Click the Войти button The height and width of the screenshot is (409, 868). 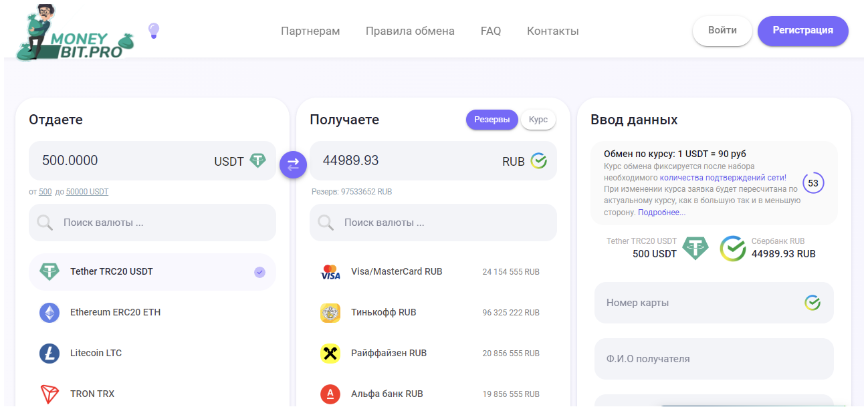[x=722, y=31]
